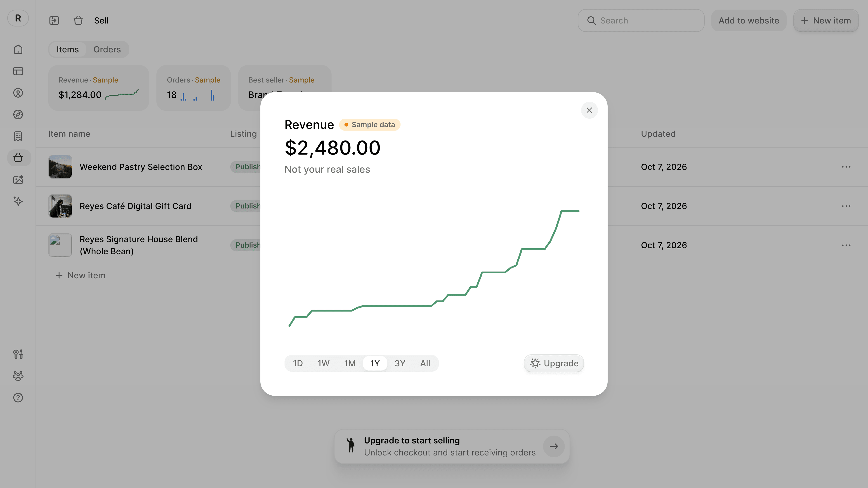Select the 1D time range
This screenshot has height=488, width=868.
pos(297,363)
